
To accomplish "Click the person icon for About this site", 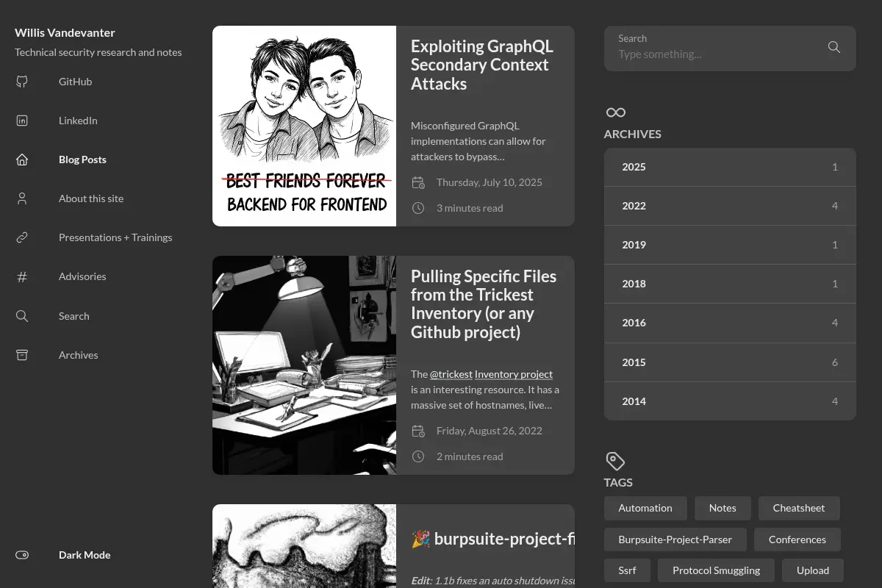I will click(x=22, y=198).
